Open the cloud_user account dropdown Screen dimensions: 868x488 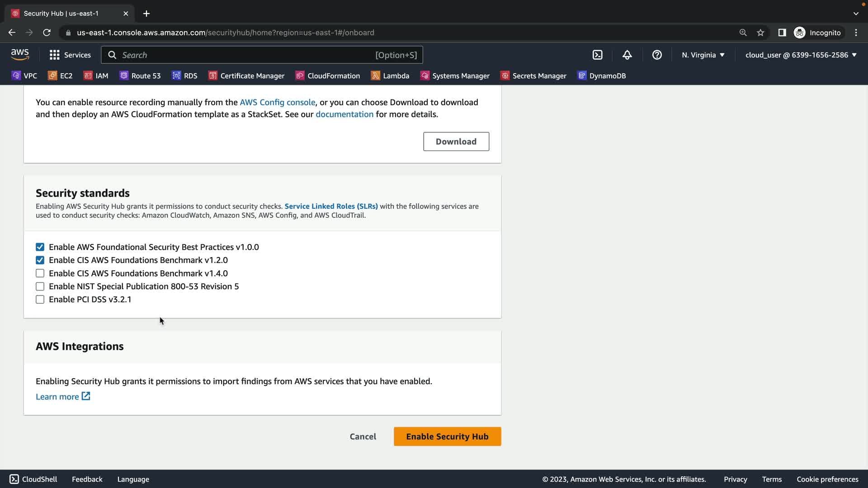point(801,55)
